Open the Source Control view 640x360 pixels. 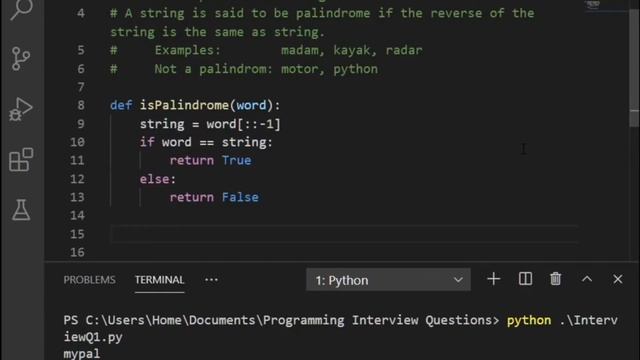[21, 59]
